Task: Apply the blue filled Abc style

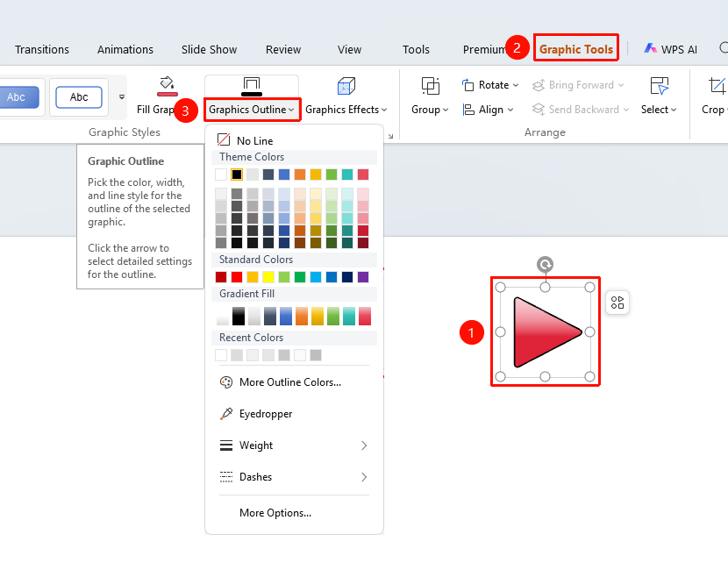Action: 18,97
